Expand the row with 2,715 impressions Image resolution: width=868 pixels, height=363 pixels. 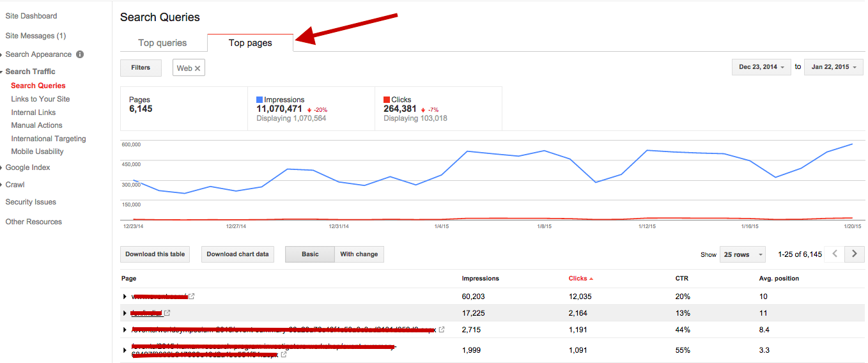tap(125, 330)
